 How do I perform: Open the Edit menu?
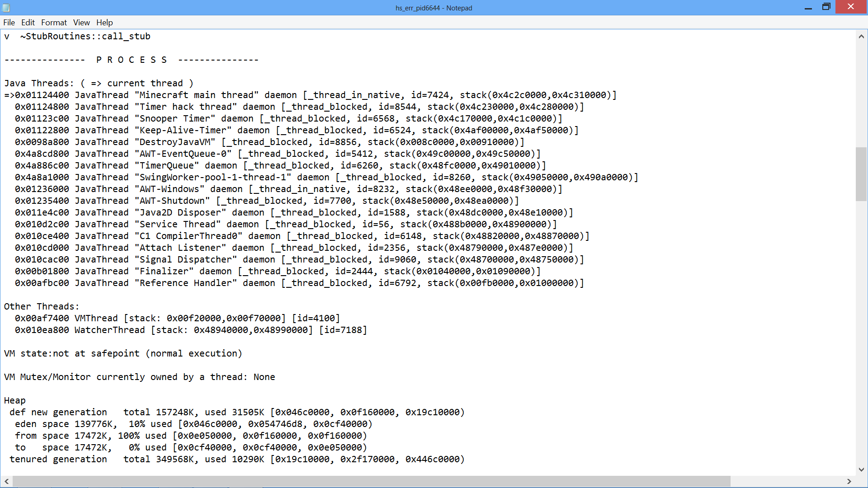[x=28, y=23]
